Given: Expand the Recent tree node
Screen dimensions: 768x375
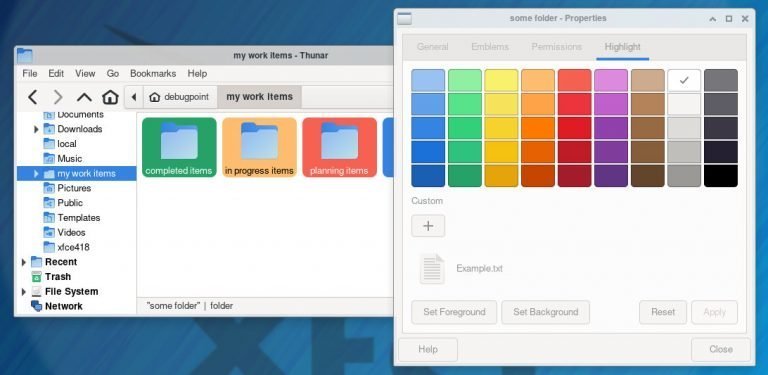Looking at the screenshot, I should pos(23,262).
